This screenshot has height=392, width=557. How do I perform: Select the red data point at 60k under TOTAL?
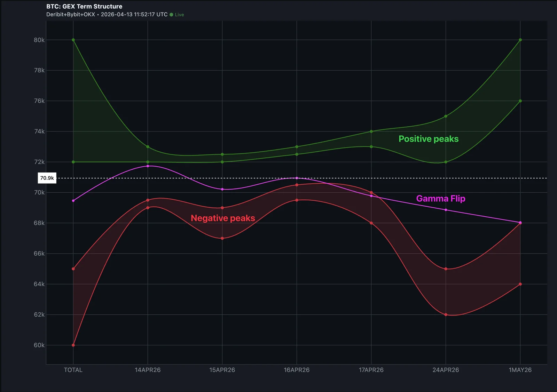pos(73,345)
